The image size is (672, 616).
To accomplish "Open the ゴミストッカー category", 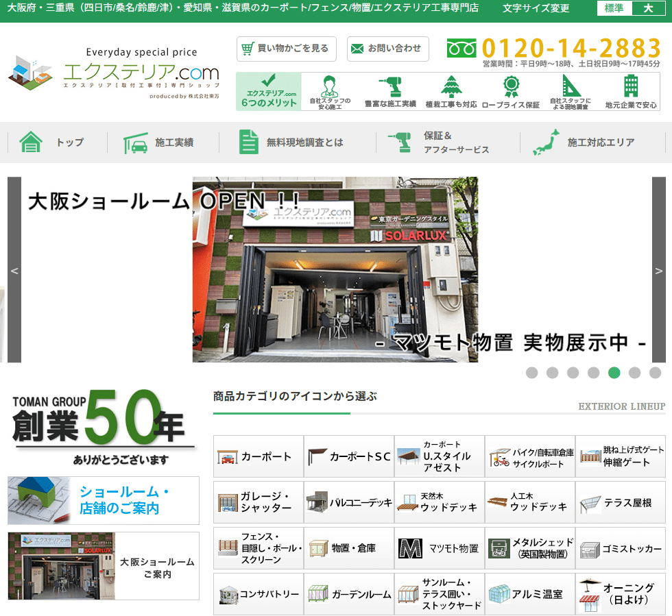I will [620, 548].
